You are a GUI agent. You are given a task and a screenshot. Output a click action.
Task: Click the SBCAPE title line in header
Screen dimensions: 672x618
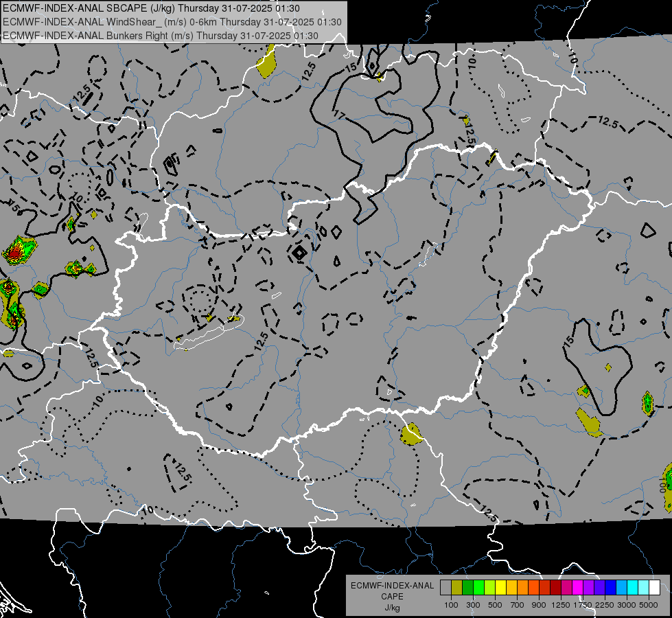[151, 8]
